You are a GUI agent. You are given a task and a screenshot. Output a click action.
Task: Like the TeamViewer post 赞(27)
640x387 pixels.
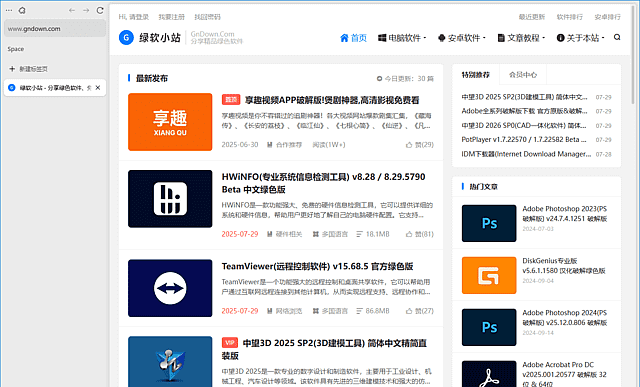point(420,311)
